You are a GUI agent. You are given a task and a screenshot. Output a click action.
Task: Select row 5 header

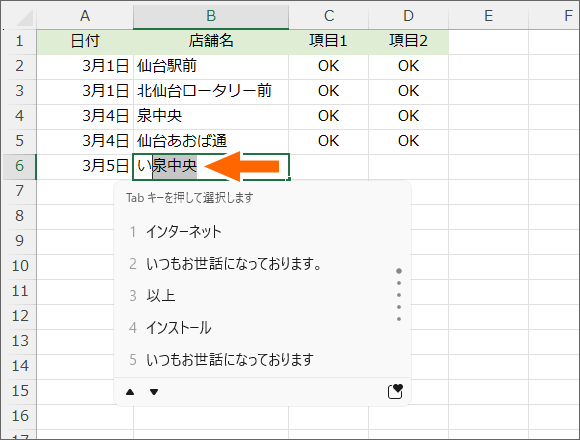[x=20, y=141]
